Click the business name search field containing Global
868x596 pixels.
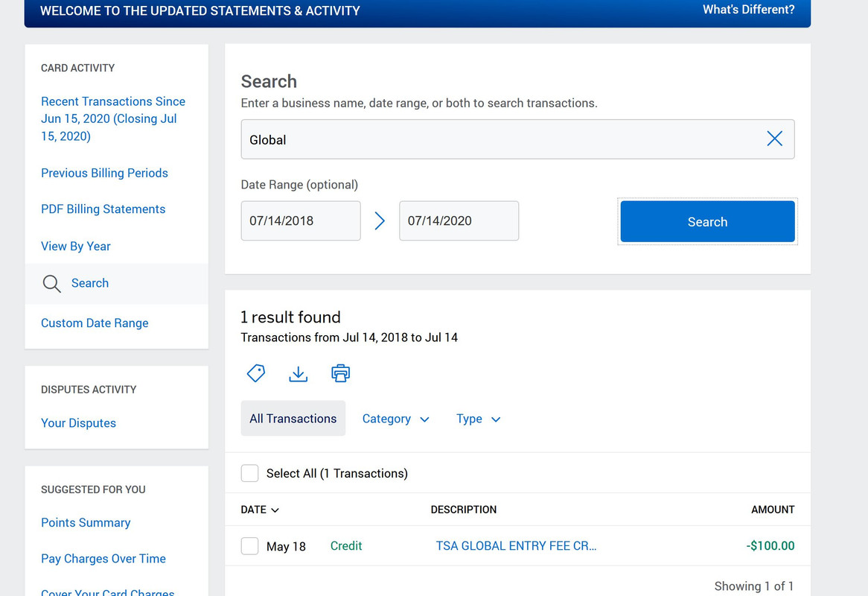coord(517,139)
